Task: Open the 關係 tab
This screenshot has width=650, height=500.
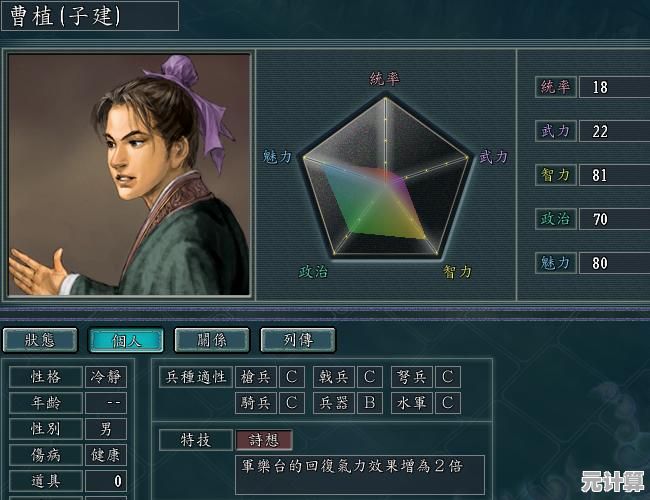Action: click(x=212, y=340)
